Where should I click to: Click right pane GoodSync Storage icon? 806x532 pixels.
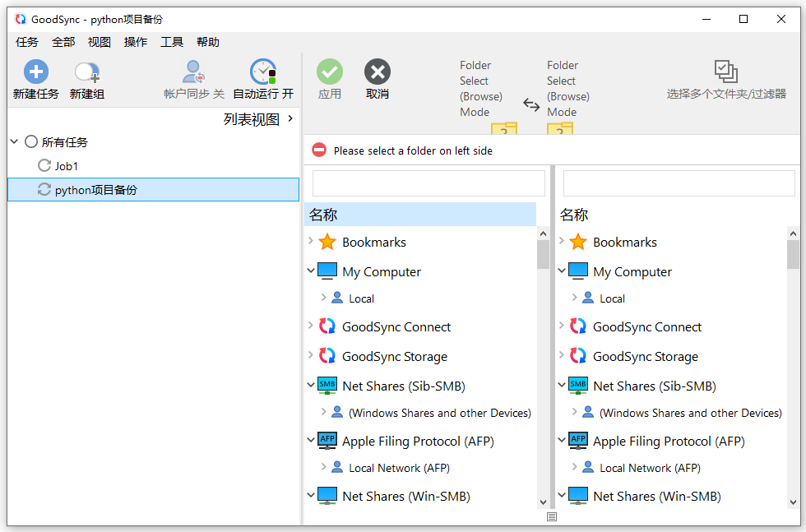[578, 355]
